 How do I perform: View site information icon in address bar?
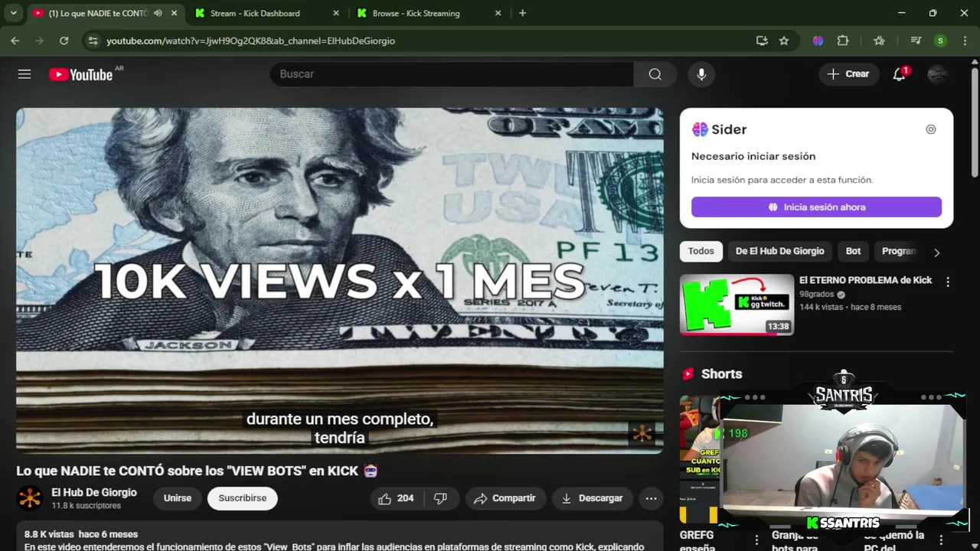[93, 41]
